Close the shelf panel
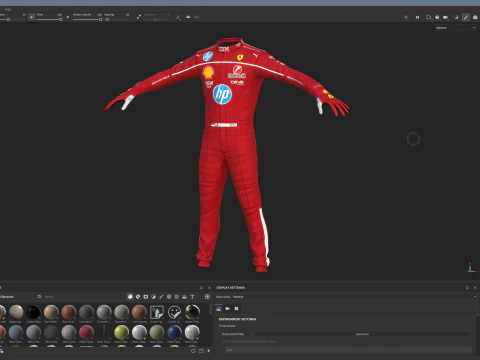This screenshot has width=480, height=360. [x=209, y=287]
